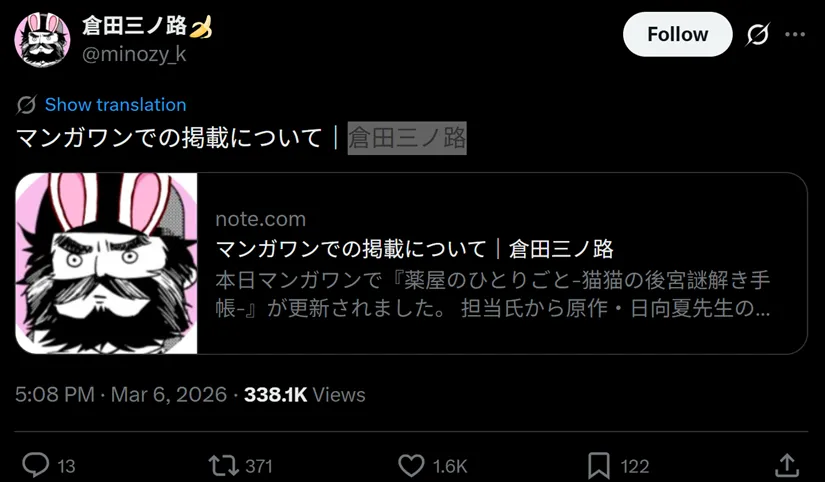Click the Grok icon next to Follow

tap(758, 35)
